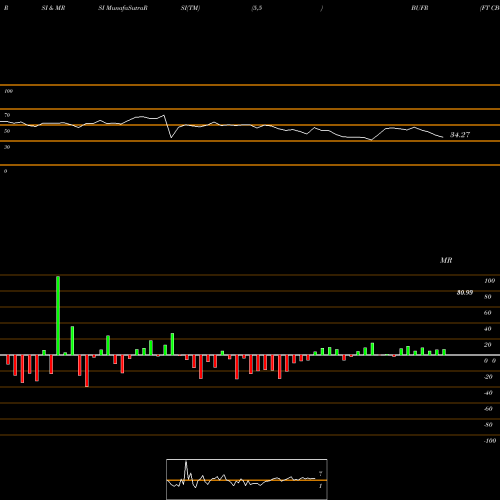Screen dimensions: 500x500
Task: Click the tallest green bar in the MR histogram
Action: click(58, 316)
